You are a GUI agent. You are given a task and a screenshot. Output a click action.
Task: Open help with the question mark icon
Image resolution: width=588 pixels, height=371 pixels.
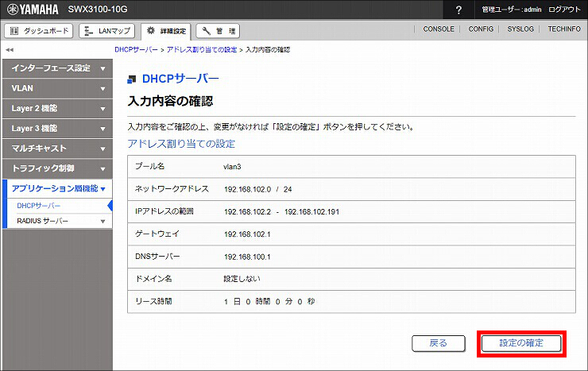[458, 10]
